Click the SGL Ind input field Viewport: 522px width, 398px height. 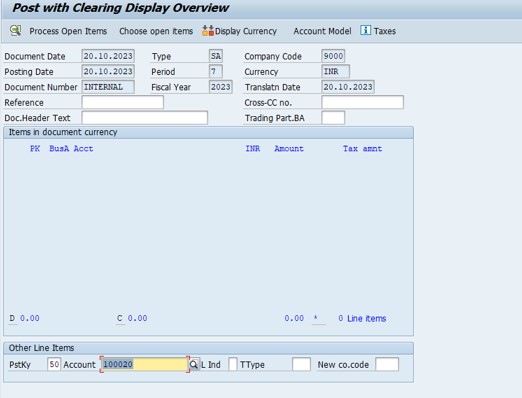tap(233, 364)
